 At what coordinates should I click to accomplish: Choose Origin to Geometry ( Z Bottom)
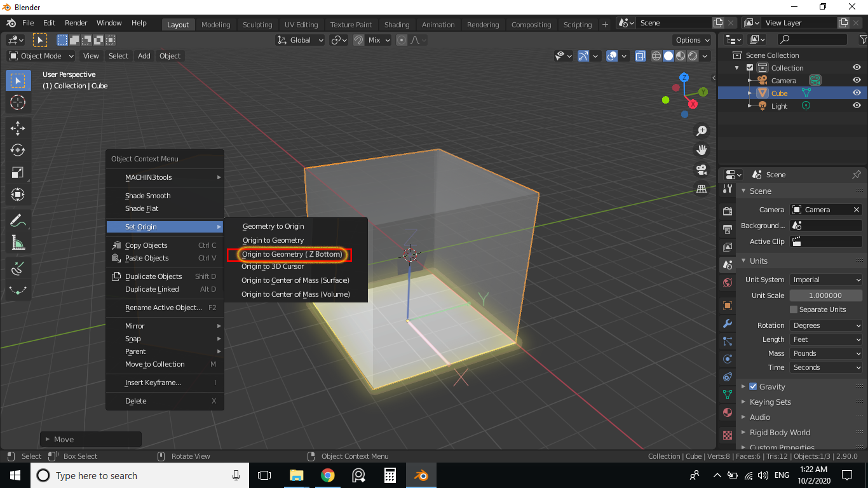click(x=292, y=254)
